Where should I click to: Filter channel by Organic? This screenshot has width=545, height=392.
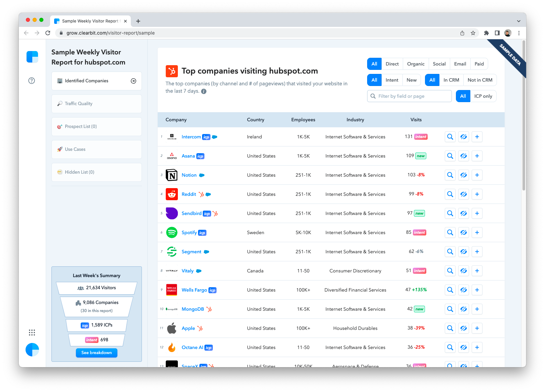coord(416,64)
